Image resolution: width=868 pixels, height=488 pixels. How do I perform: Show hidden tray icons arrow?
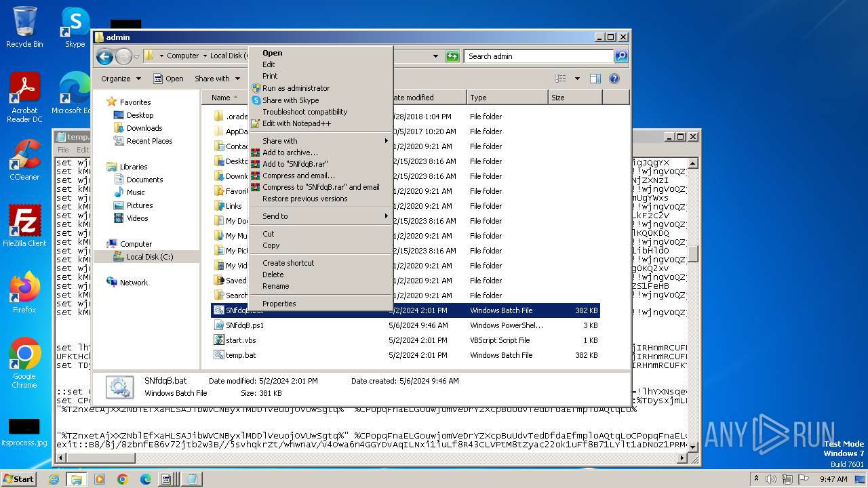pyautogui.click(x=756, y=479)
